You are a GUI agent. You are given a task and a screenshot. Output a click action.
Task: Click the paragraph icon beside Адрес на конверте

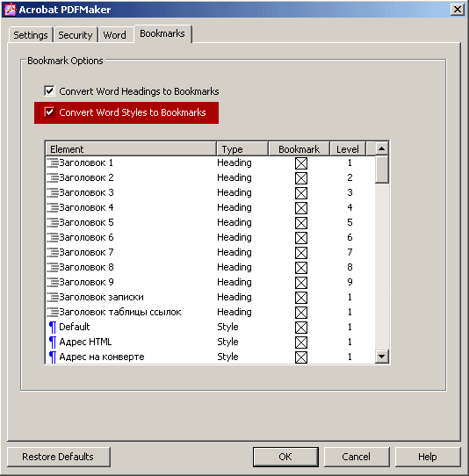click(53, 357)
